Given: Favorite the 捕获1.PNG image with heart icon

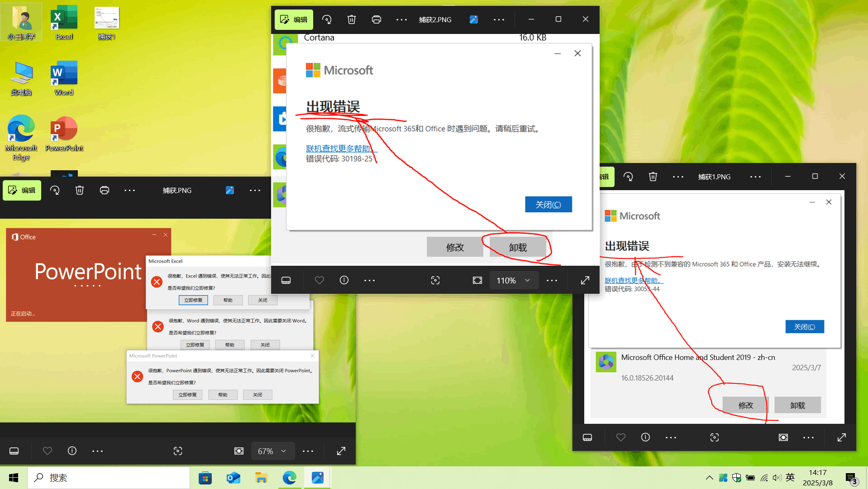Looking at the screenshot, I should click(x=621, y=437).
